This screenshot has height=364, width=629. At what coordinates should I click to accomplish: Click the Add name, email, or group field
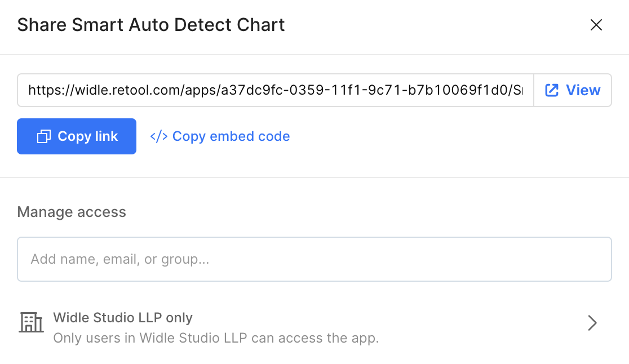coord(314,259)
